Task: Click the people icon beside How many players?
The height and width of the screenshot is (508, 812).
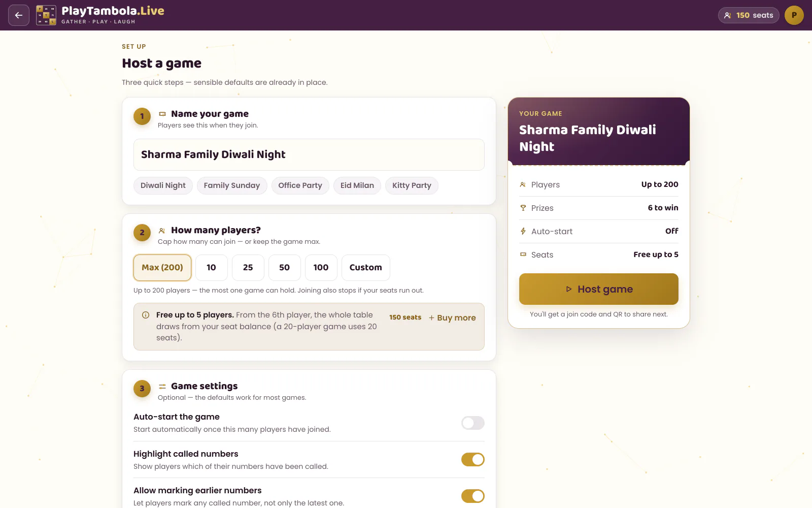Action: pos(162,231)
